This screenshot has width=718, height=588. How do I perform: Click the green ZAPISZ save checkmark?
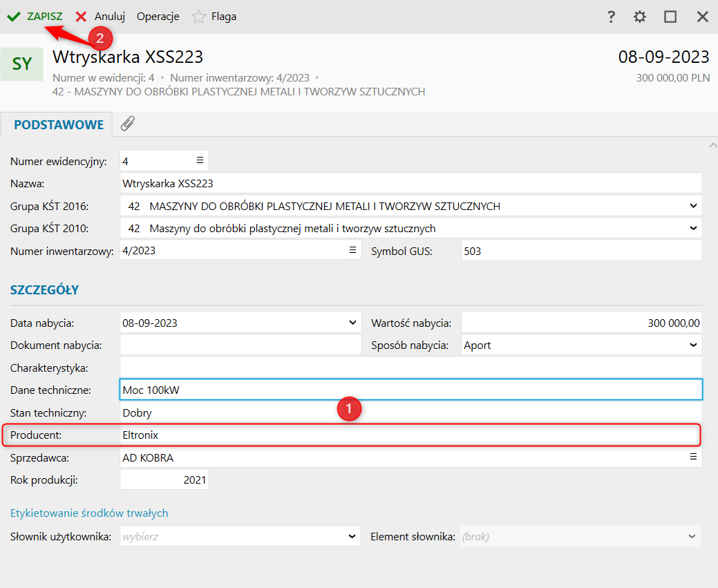(x=14, y=17)
